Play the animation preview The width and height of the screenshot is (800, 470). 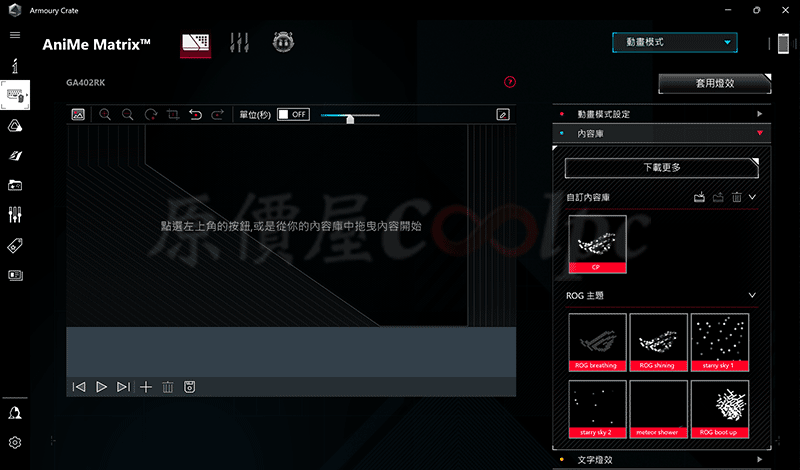click(102, 387)
